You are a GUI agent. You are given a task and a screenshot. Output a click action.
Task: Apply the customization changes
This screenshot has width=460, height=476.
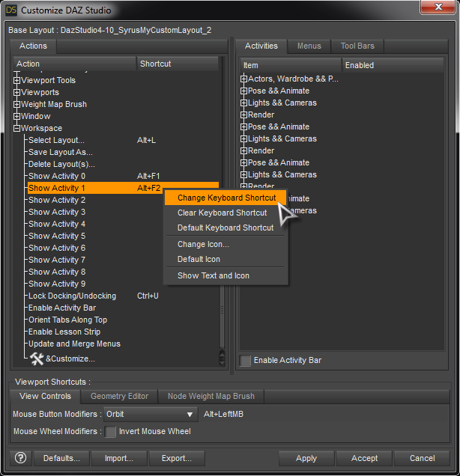[306, 458]
